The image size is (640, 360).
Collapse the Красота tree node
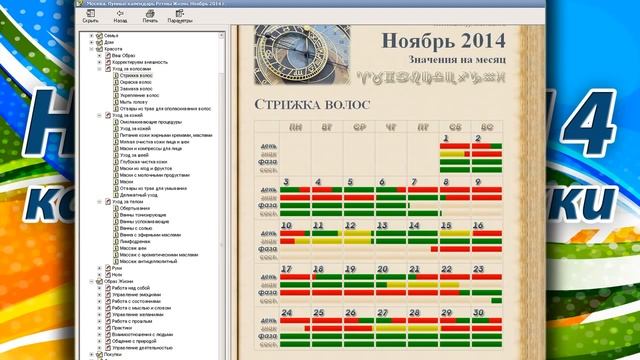click(91, 49)
